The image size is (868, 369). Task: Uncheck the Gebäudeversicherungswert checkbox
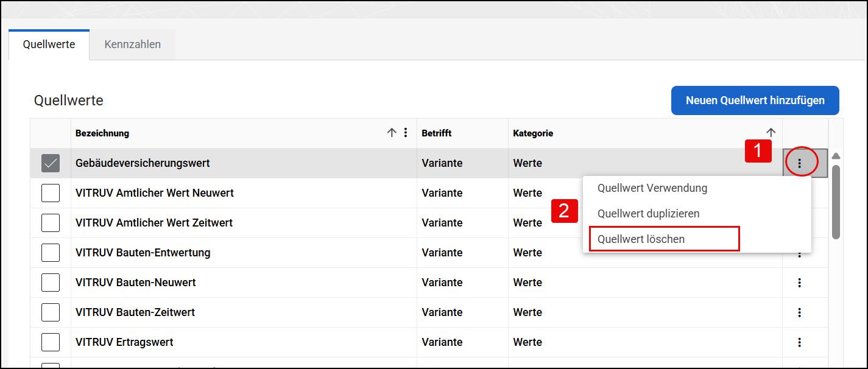coord(51,163)
